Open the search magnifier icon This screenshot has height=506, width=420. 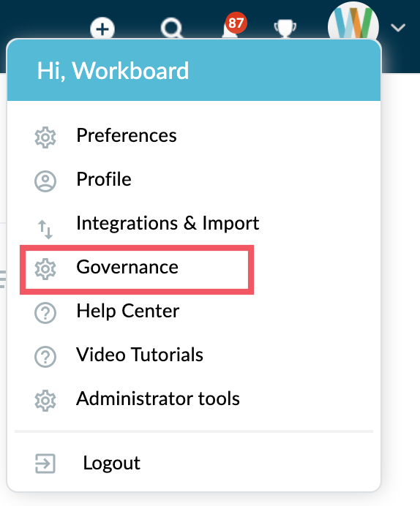(x=171, y=29)
